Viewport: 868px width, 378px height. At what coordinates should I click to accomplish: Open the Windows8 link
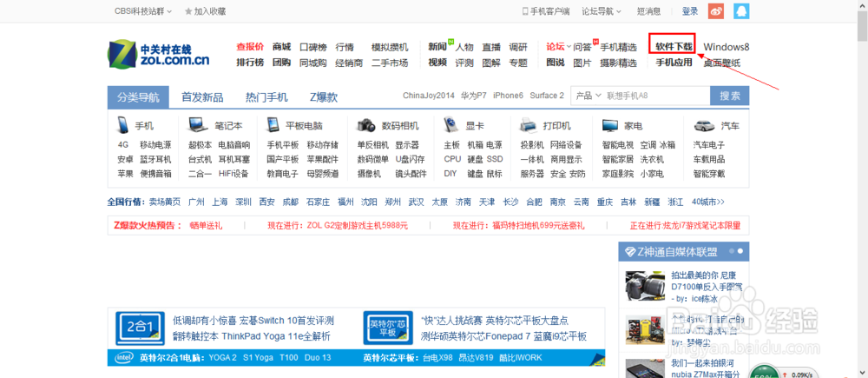pos(727,47)
